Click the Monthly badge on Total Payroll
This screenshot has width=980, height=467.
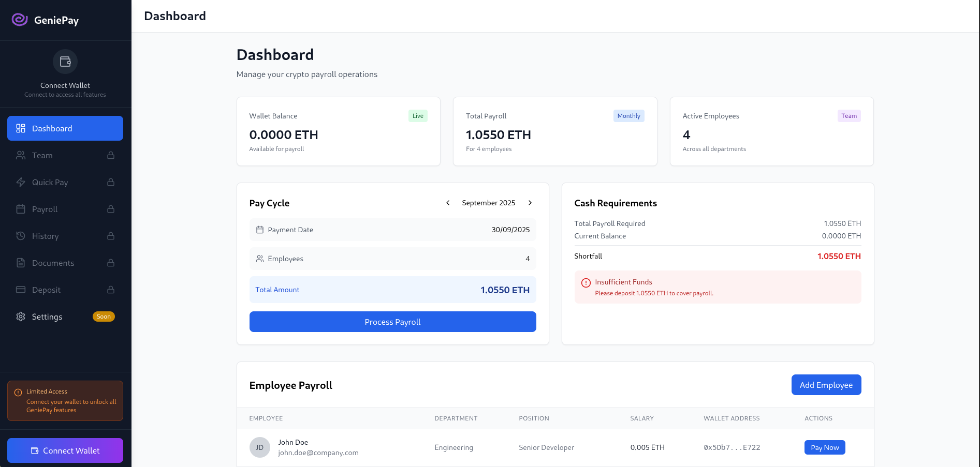point(628,116)
